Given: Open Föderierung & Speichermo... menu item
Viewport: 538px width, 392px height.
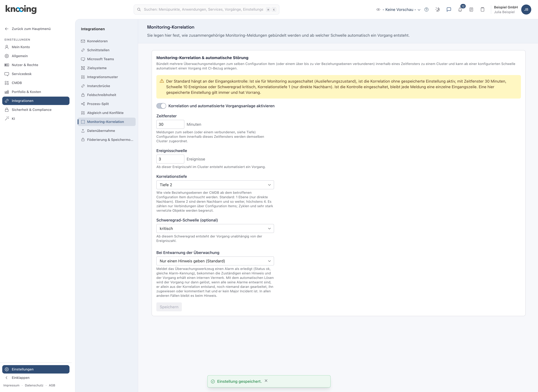Looking at the screenshot, I should point(107,140).
